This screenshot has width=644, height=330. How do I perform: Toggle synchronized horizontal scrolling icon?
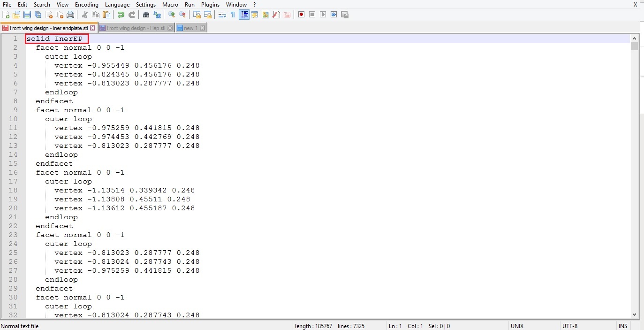208,15
